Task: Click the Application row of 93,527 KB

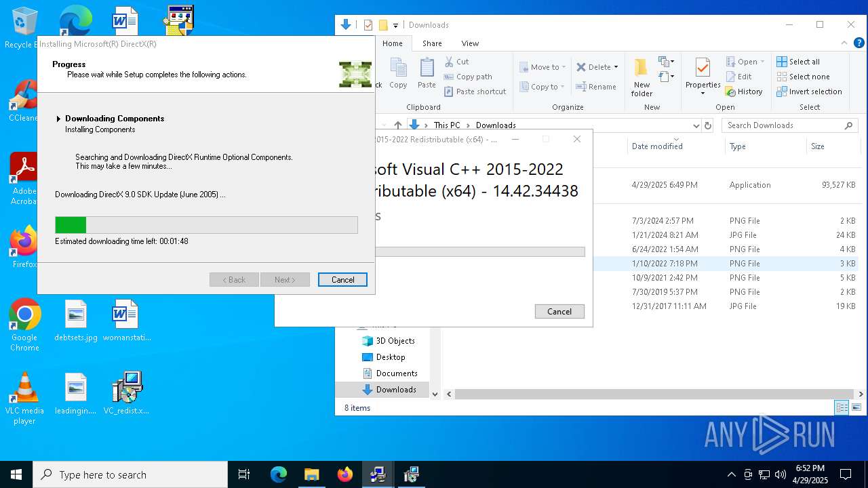Action: pos(726,185)
